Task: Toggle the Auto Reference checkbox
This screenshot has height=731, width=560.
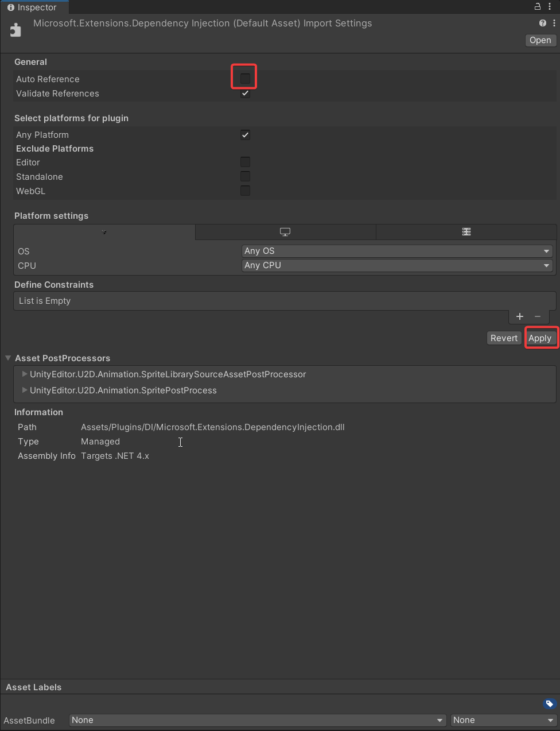Action: click(x=245, y=78)
